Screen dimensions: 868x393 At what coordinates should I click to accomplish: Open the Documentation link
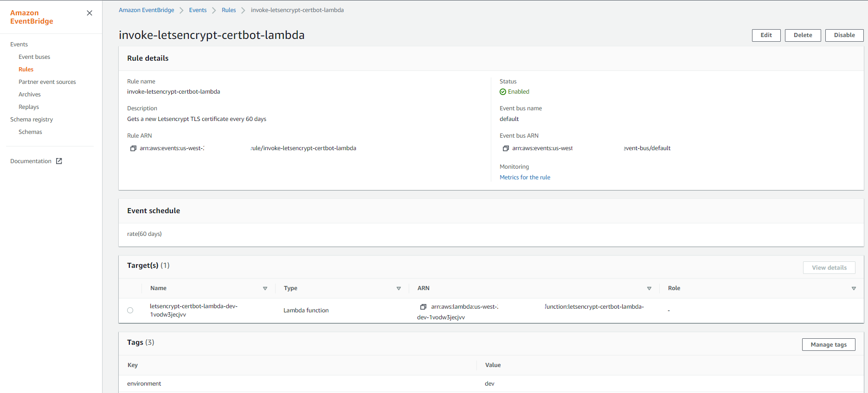pyautogui.click(x=31, y=161)
